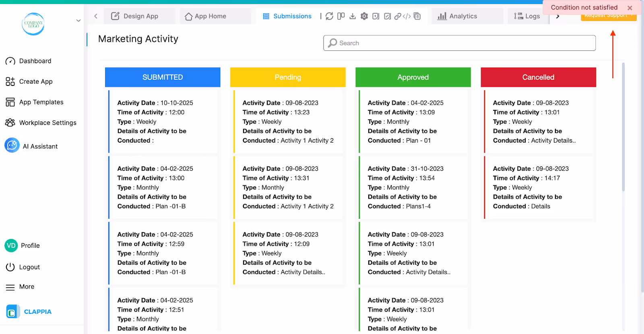The width and height of the screenshot is (644, 334).
Task: Open Cancelled card with time 14:17
Action: 539,187
